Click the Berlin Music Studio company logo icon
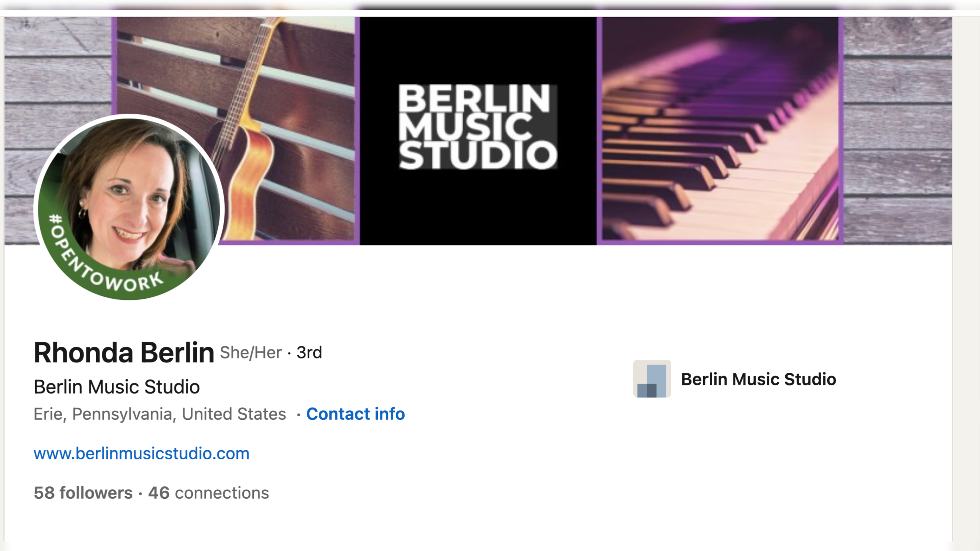 [x=652, y=379]
